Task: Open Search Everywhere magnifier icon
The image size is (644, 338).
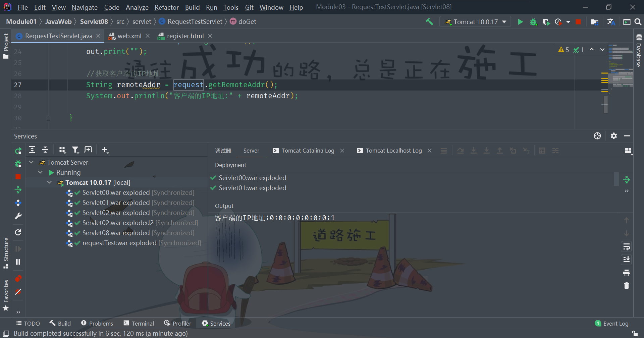Action: click(638, 22)
